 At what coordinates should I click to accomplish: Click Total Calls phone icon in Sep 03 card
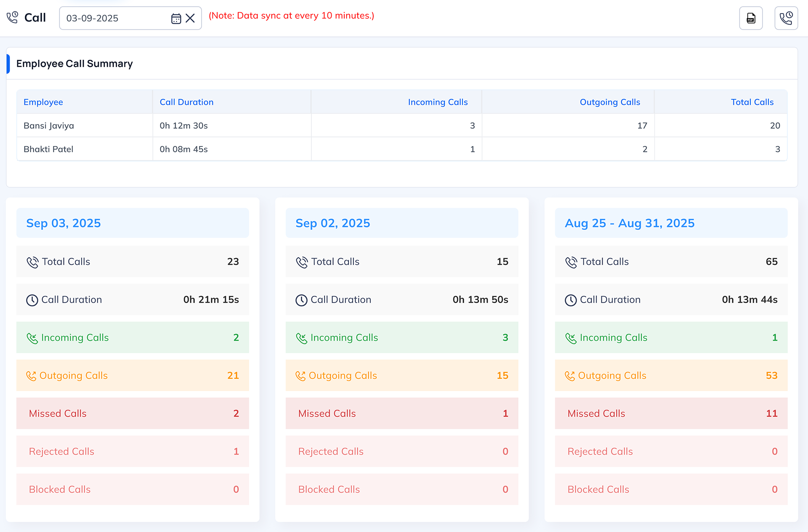pyautogui.click(x=32, y=262)
